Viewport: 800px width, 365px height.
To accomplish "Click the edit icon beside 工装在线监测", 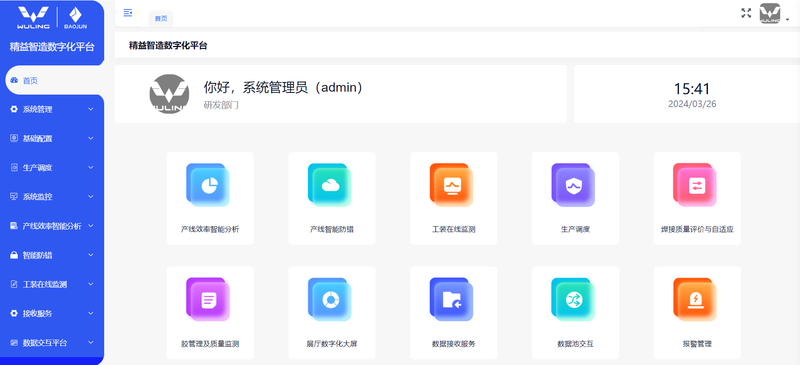I will tap(14, 284).
